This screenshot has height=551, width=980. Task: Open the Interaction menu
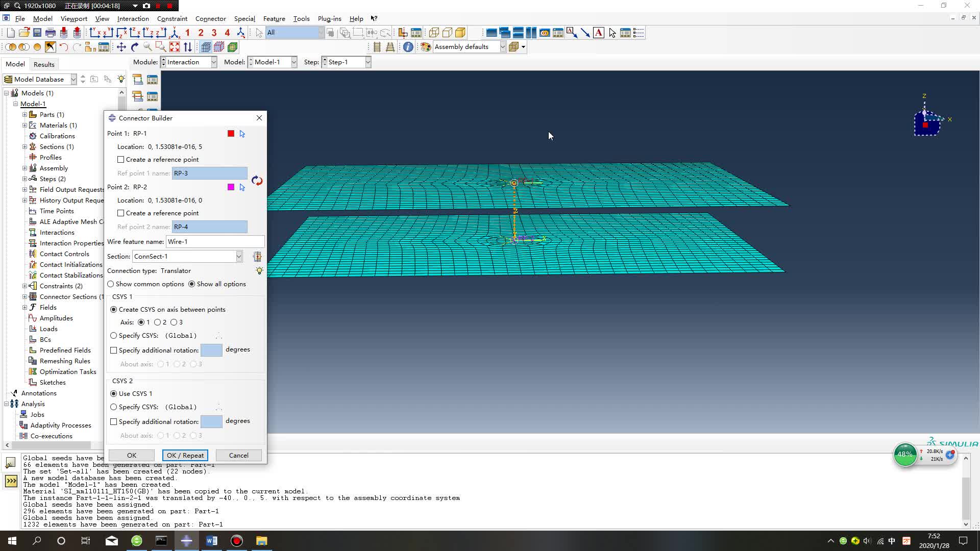coord(133,19)
